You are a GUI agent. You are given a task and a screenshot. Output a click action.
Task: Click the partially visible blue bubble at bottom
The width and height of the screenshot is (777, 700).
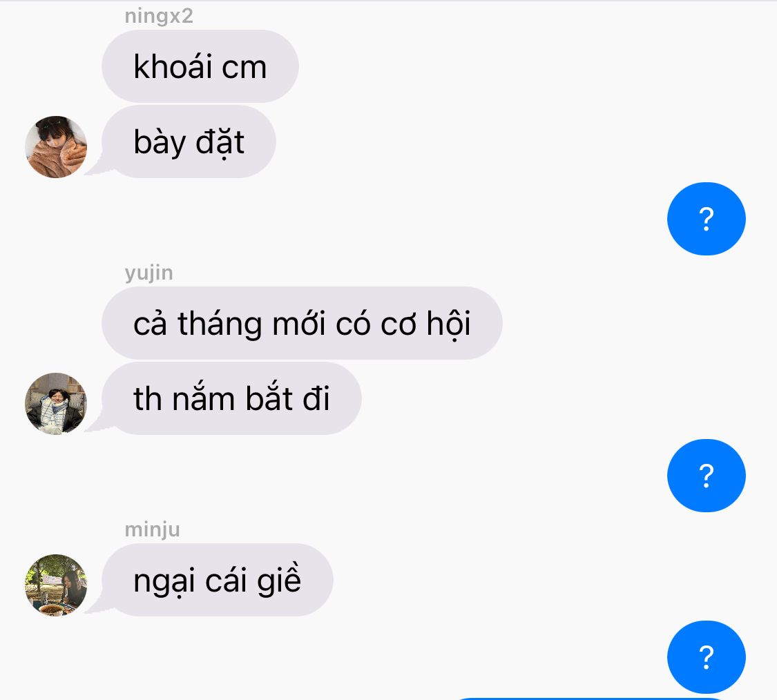click(592, 699)
